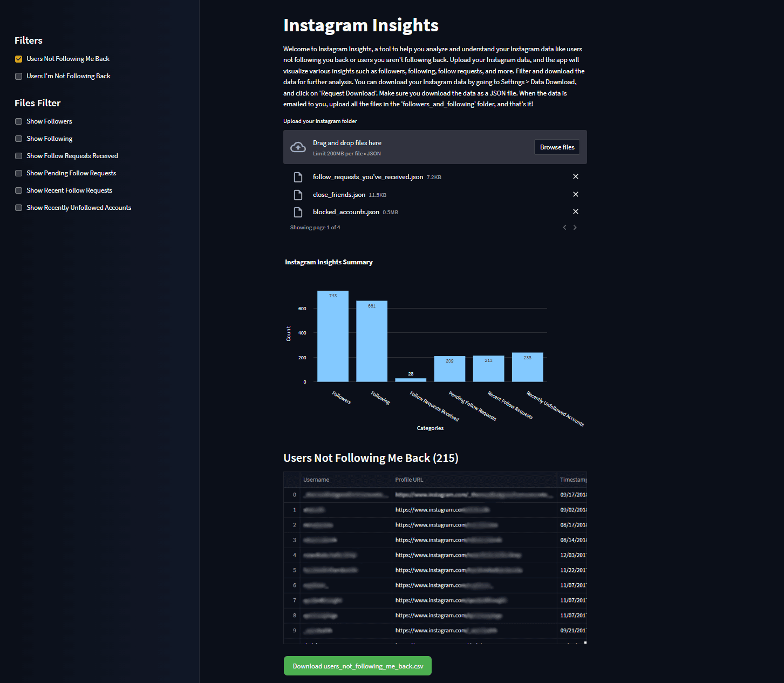Click the Profile URL column header
Image resolution: width=784 pixels, height=683 pixels.
pyautogui.click(x=474, y=480)
